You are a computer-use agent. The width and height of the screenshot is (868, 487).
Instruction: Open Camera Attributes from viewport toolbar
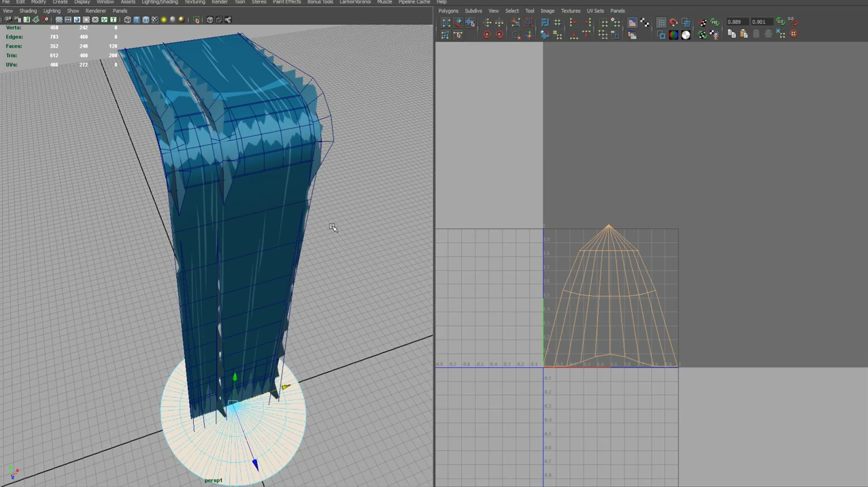(18, 20)
